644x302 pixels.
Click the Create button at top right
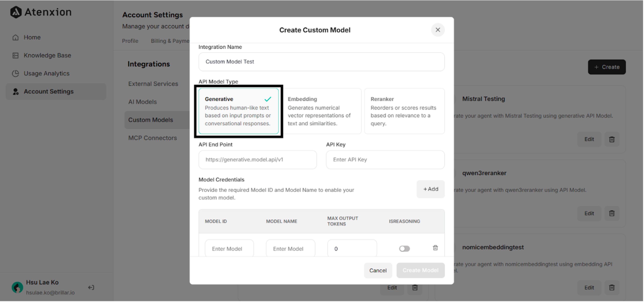tap(607, 67)
